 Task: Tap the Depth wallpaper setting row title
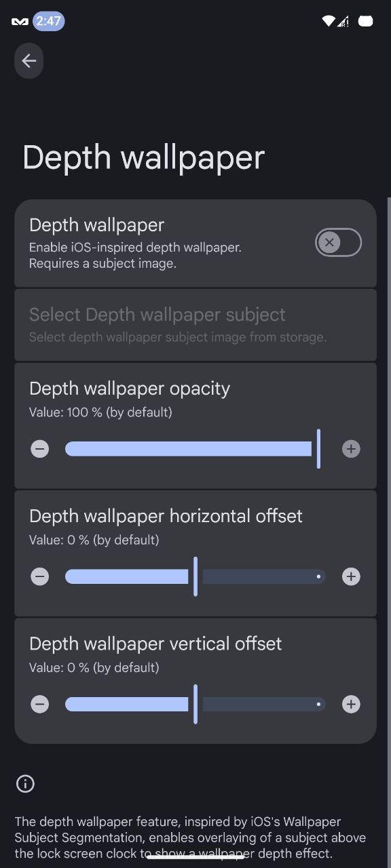click(97, 225)
